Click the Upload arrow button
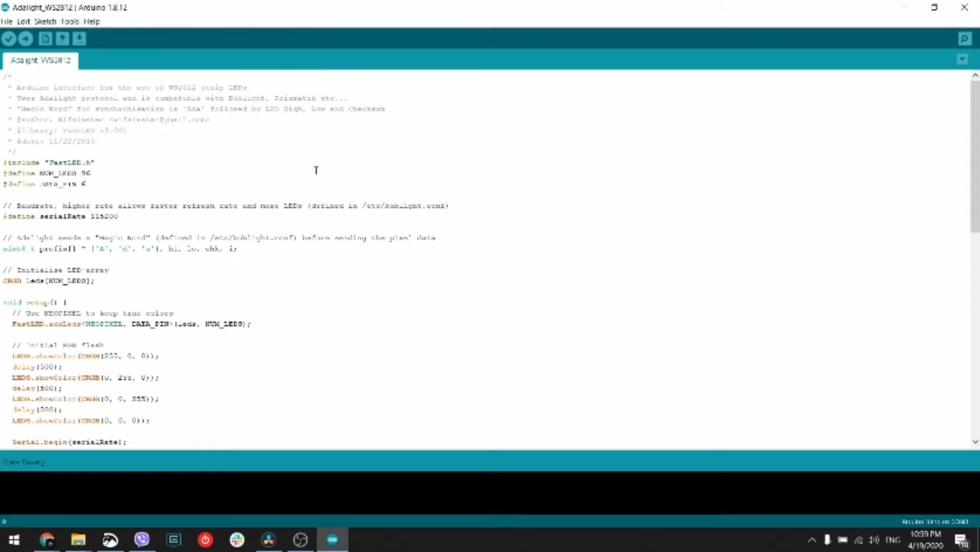 pyautogui.click(x=26, y=39)
